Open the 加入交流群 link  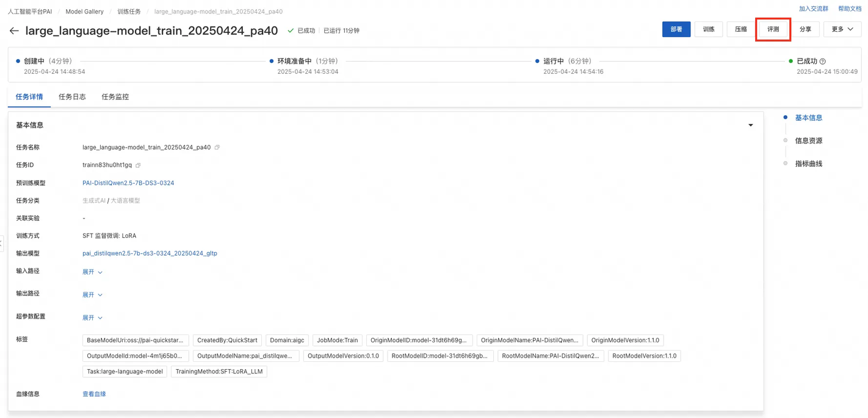(x=814, y=9)
